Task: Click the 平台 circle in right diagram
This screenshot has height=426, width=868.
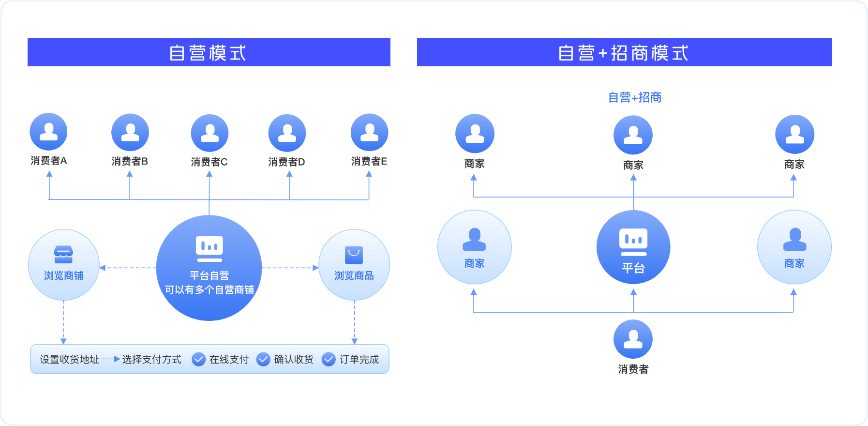Action: [633, 247]
